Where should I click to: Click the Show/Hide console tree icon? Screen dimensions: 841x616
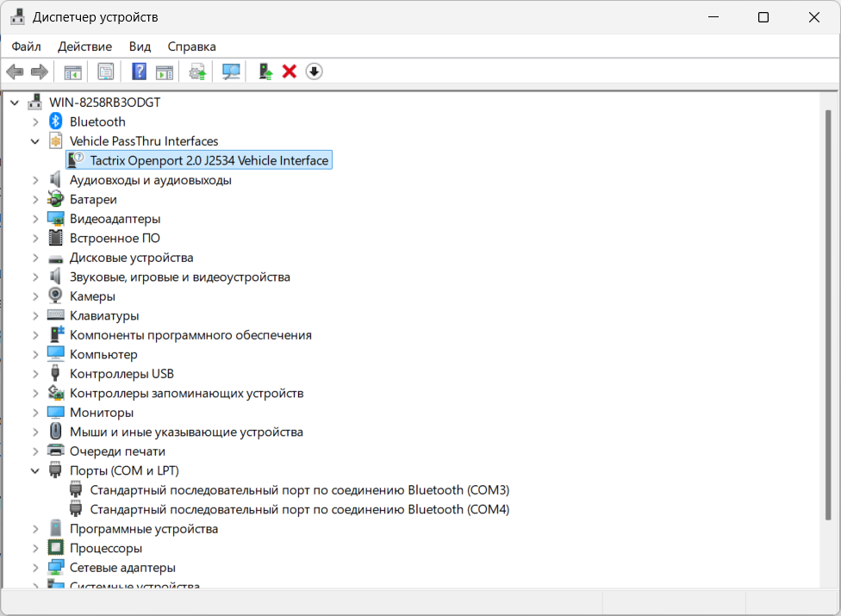point(72,71)
